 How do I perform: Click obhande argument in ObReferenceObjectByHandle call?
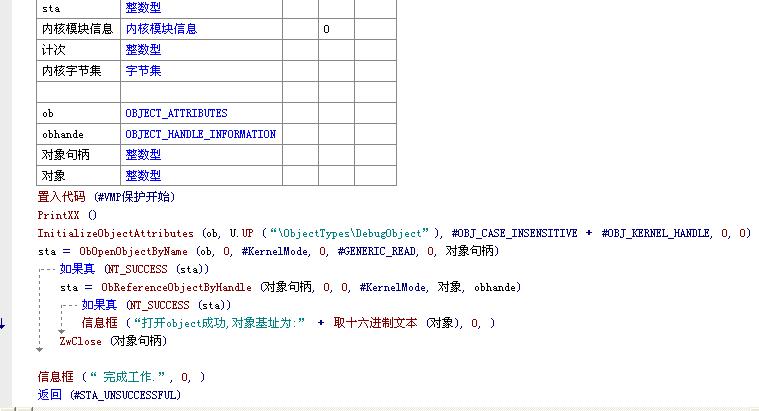tap(494, 287)
